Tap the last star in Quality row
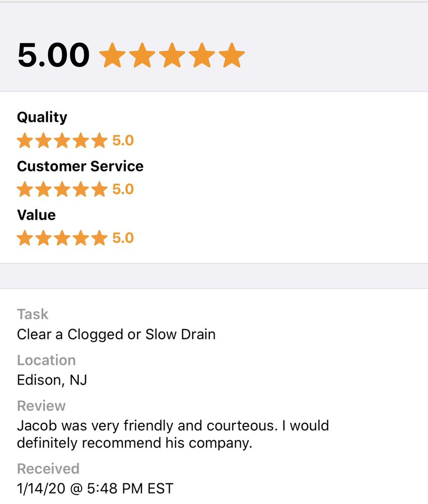 (99, 141)
